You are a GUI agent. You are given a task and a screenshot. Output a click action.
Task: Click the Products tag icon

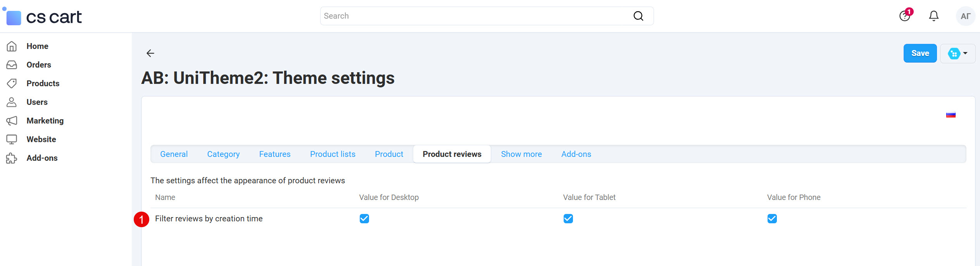[x=12, y=83]
